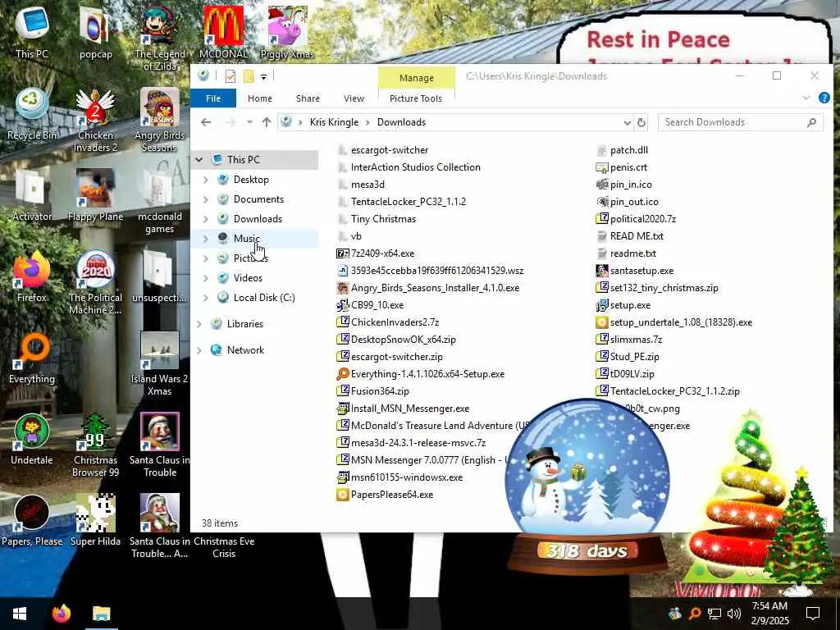Expand the Downloads tree node
The image size is (840, 630).
pos(206,218)
